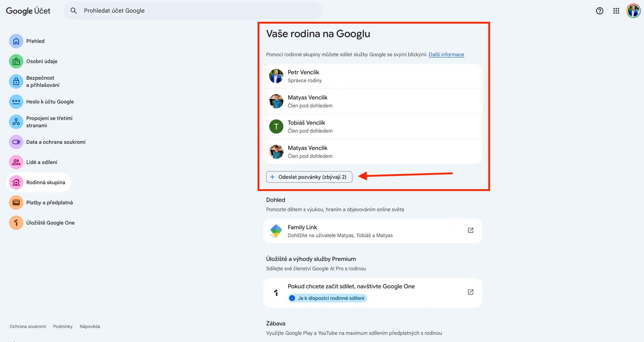Screen dimensions: 644x342
Task: Open Google One via the external link icon
Action: tap(471, 292)
